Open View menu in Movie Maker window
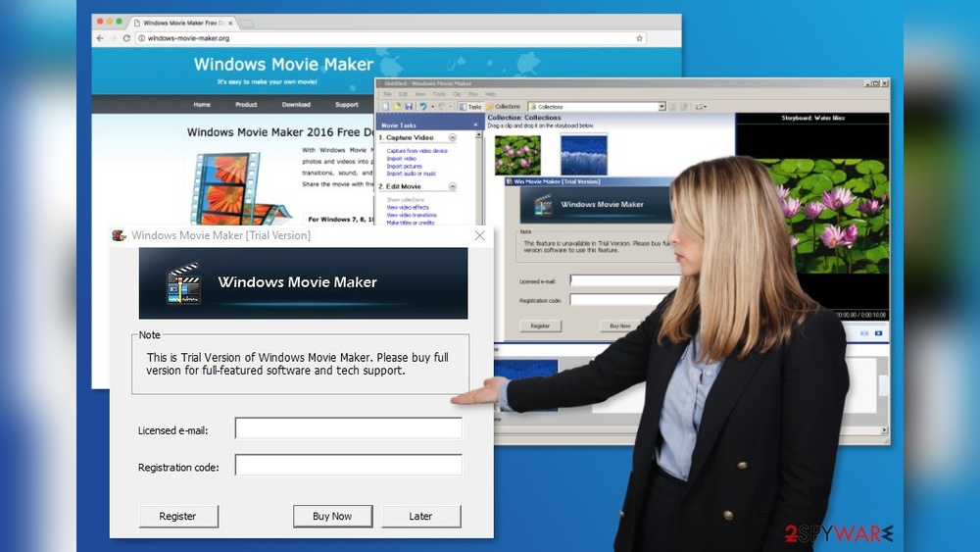The width and height of the screenshot is (980, 552). (x=420, y=94)
